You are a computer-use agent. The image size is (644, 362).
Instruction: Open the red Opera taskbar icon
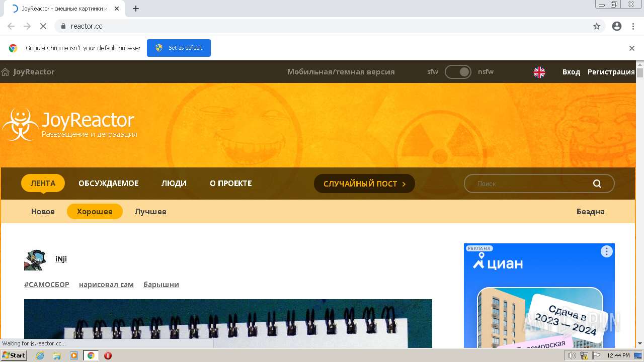tap(108, 355)
